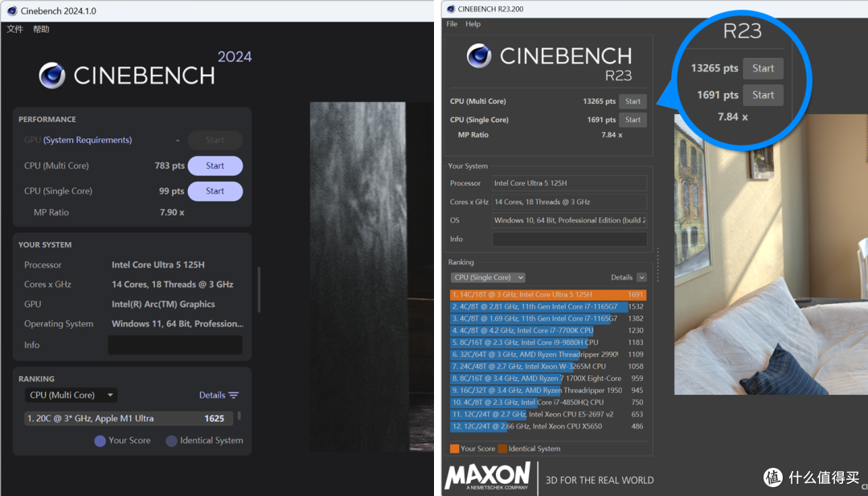Viewport: 868px width, 496px height.
Task: Select ranking row 12 Xeon CPU X5650
Action: click(x=548, y=426)
